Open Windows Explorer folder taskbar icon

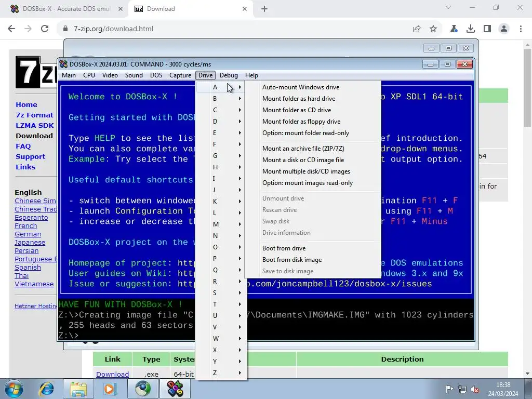[x=79, y=389]
